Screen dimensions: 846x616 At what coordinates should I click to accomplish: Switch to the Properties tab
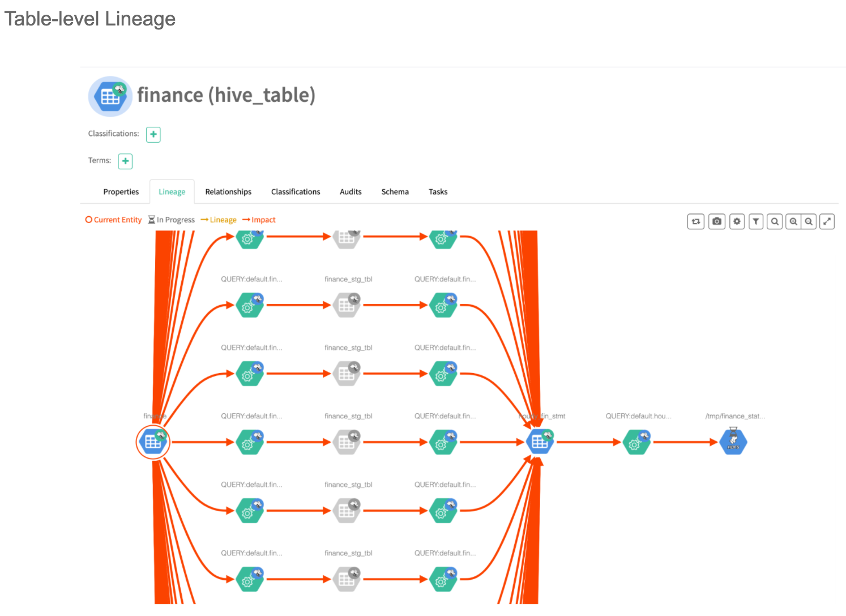click(x=121, y=192)
